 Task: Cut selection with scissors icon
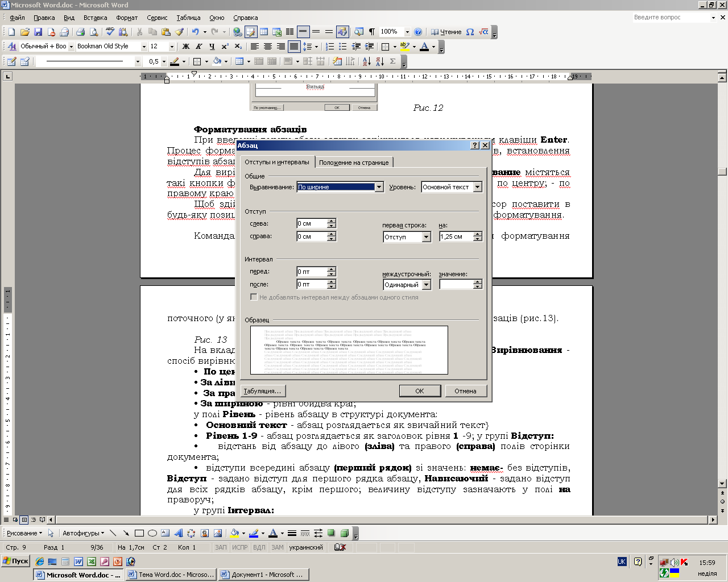139,32
